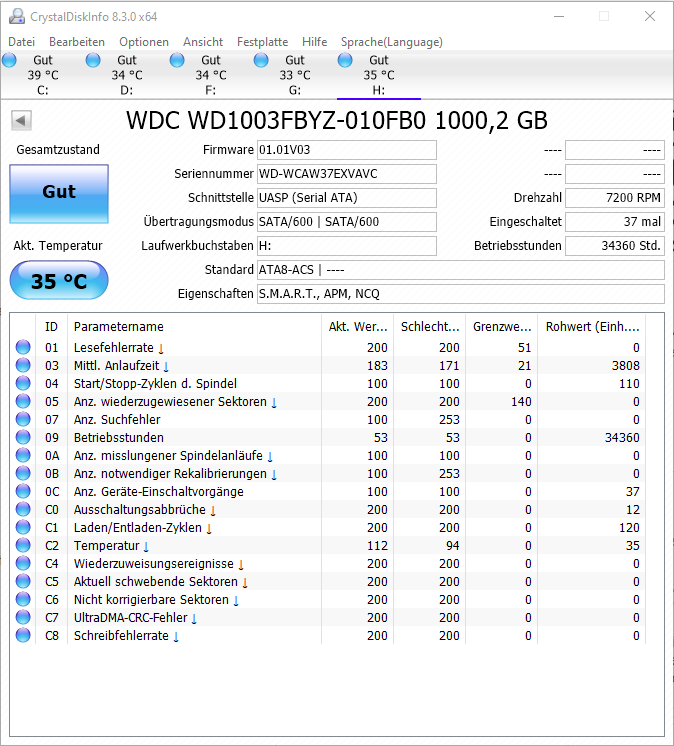Open the Datei menu
The height and width of the screenshot is (746, 674).
[21, 42]
